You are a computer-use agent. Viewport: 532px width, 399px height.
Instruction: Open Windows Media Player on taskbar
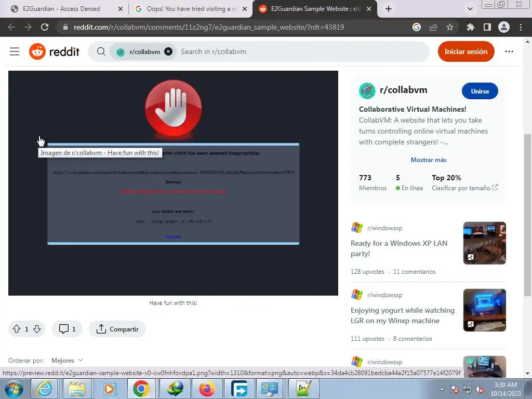tap(109, 389)
